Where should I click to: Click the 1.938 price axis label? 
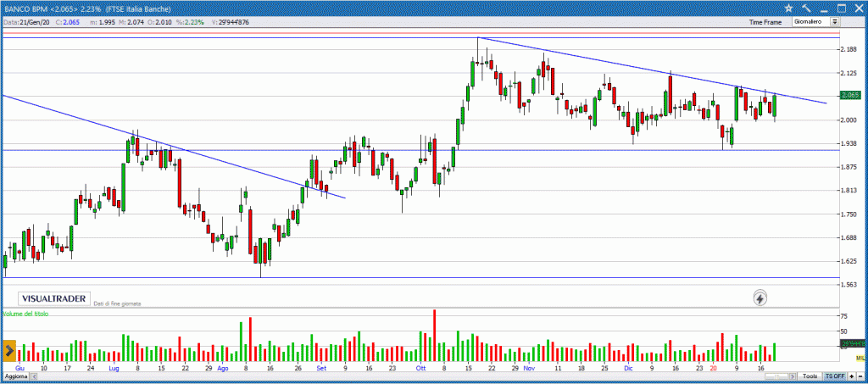pos(849,143)
